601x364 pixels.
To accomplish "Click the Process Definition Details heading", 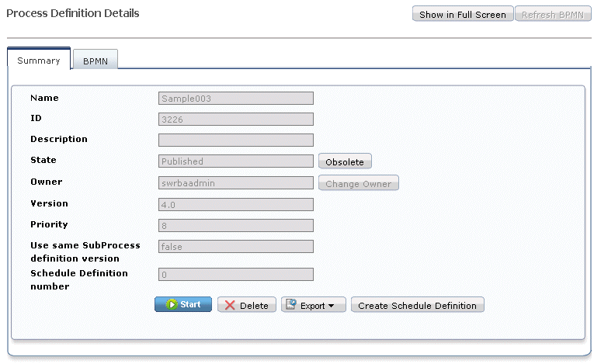I will [73, 13].
